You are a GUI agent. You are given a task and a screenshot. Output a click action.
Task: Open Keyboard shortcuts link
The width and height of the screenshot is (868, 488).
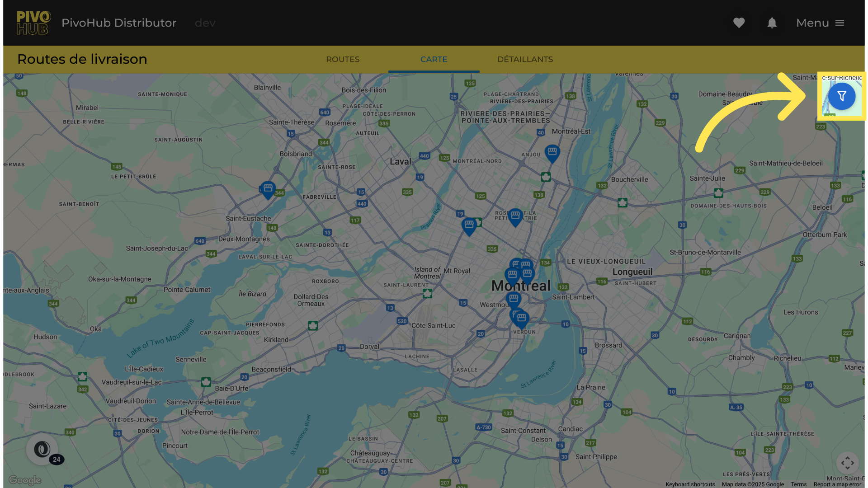(690, 484)
